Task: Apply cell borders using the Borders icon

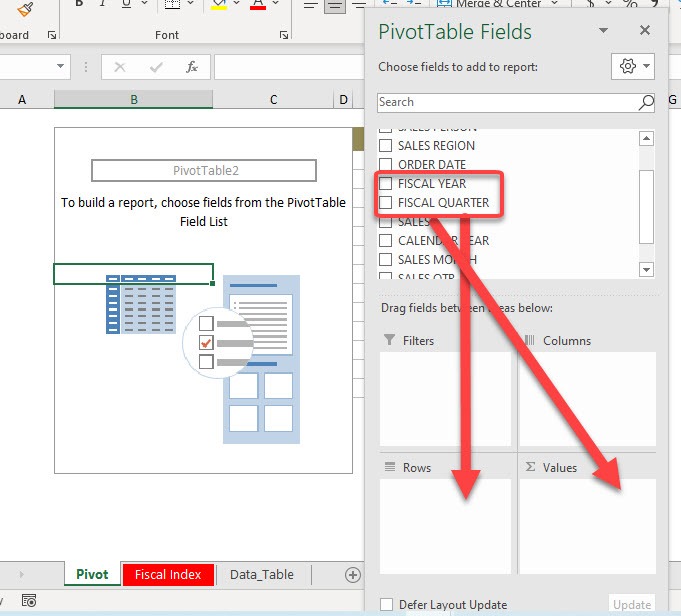Action: pos(172,4)
